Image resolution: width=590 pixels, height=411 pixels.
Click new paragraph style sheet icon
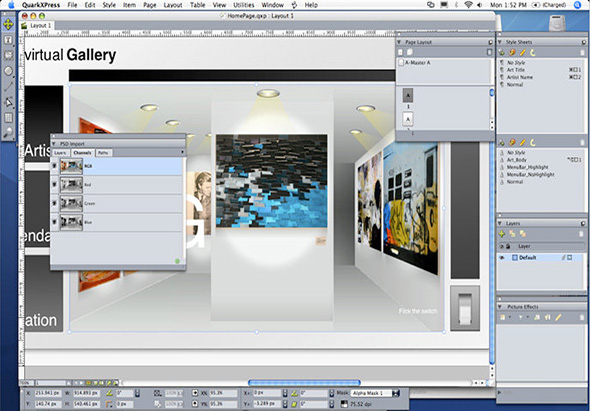pyautogui.click(x=502, y=53)
